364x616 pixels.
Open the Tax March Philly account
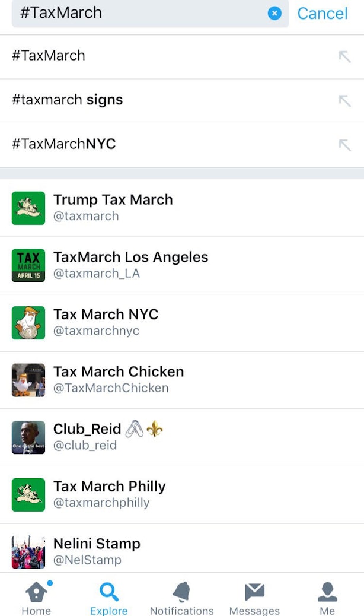[x=182, y=494]
